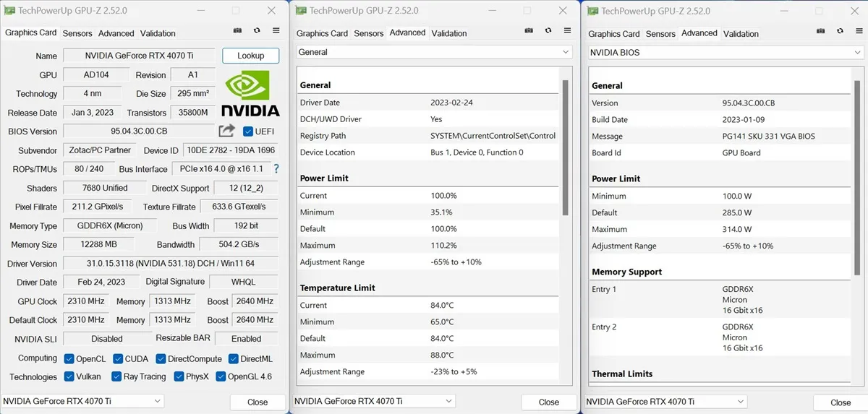Image resolution: width=868 pixels, height=414 pixels.
Task: Toggle the OpenGL 4.6 checkbox
Action: (221, 376)
